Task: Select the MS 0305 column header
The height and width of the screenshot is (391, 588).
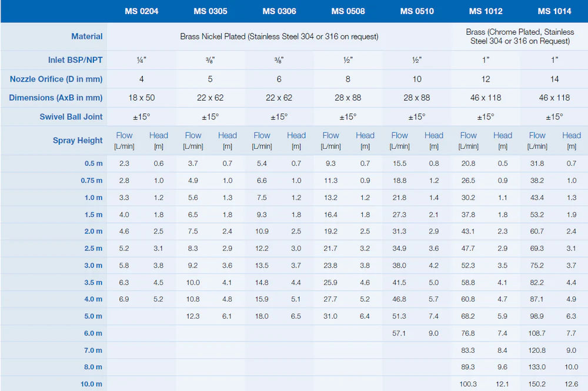Action: 210,11
